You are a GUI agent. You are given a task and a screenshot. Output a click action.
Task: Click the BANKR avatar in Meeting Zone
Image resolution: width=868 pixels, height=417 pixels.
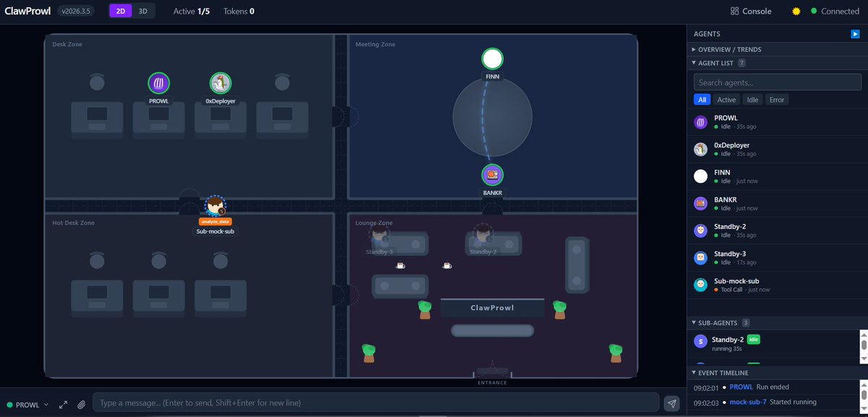(x=493, y=175)
